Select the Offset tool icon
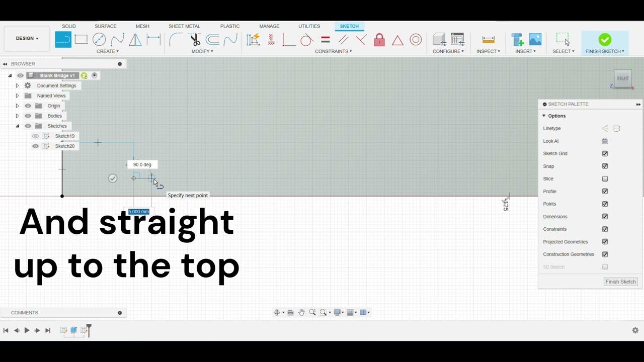Screen dimensions: 644x362 [212, 40]
